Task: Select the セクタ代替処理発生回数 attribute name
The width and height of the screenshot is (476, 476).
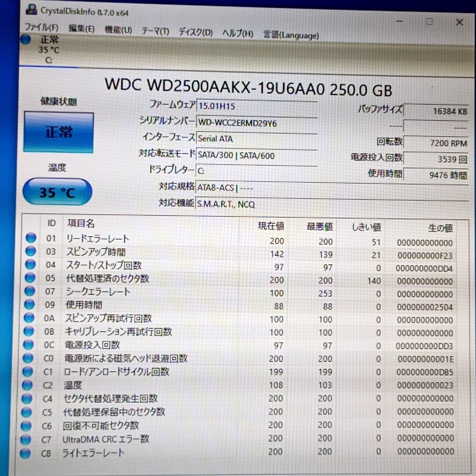Action: [x=111, y=398]
